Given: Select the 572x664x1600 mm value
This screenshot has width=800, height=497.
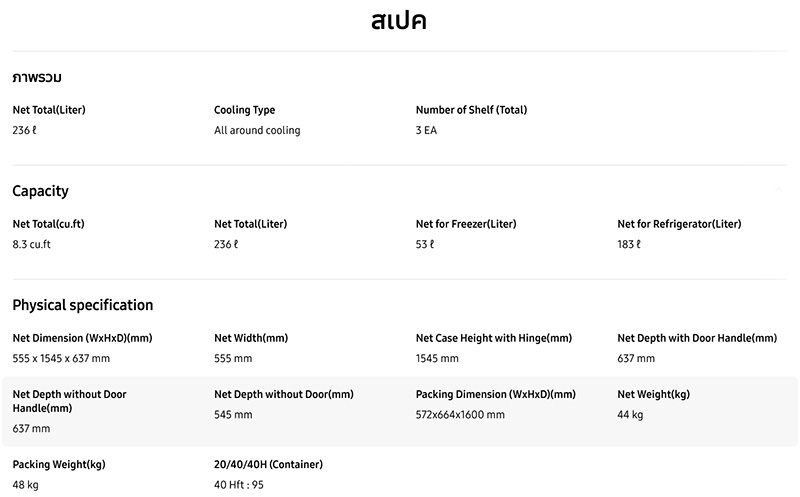Looking at the screenshot, I should tap(460, 415).
